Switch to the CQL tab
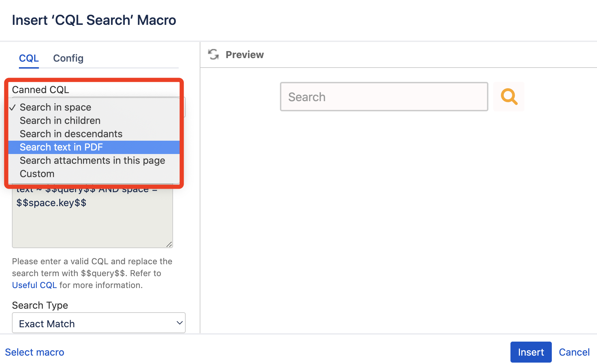 point(29,58)
